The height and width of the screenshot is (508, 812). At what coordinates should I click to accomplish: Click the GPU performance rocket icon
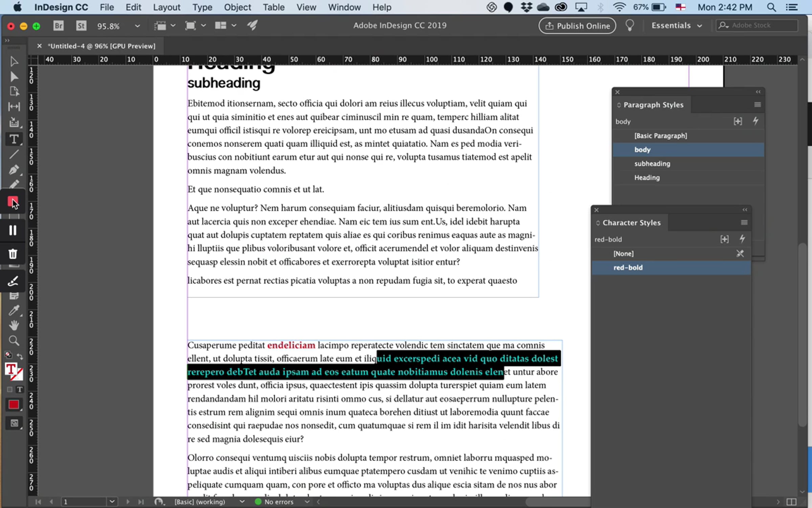[x=252, y=25]
